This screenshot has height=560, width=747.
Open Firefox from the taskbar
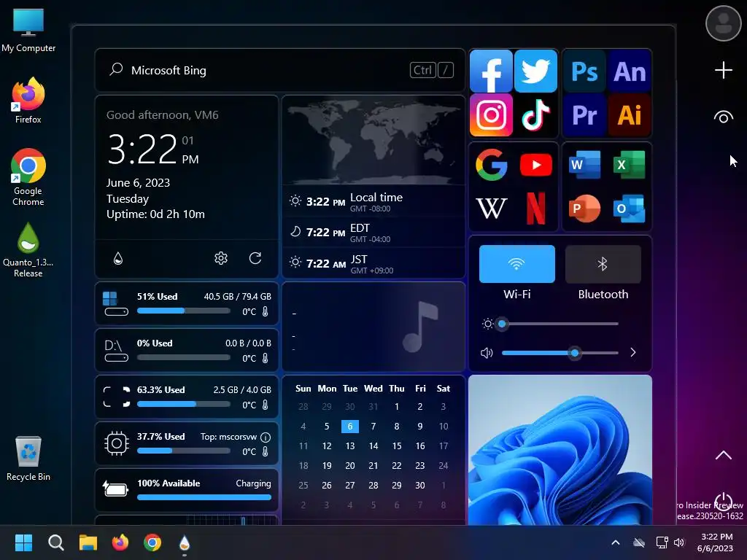coord(120,542)
